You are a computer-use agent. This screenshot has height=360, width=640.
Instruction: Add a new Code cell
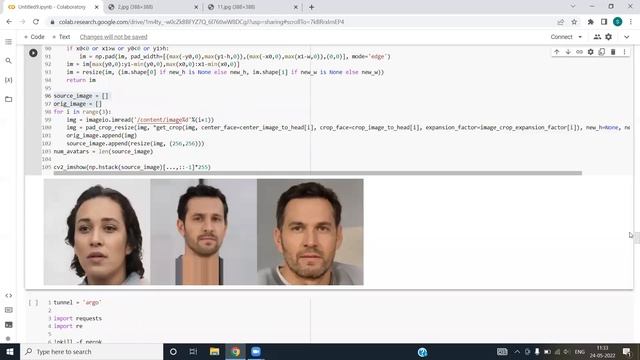(x=34, y=37)
